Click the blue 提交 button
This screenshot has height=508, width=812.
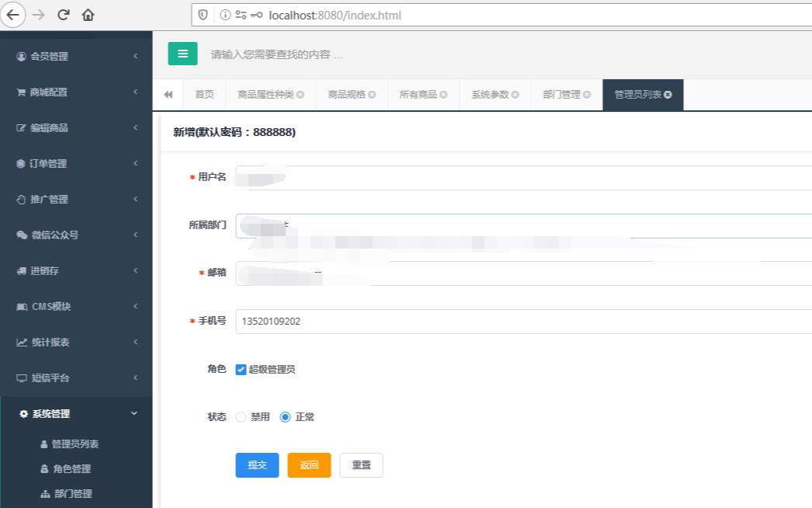[258, 465]
